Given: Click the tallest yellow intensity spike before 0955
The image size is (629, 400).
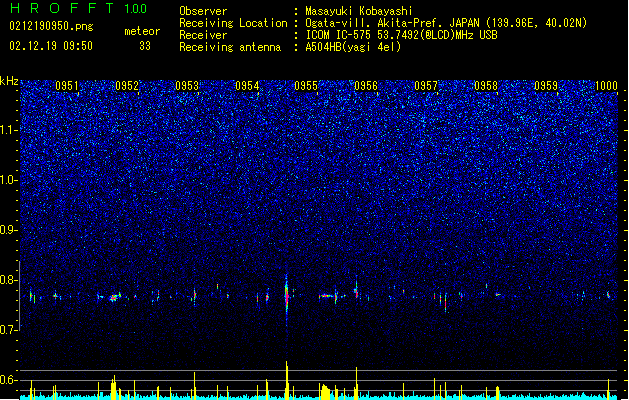Looking at the screenshot, I should tap(286, 380).
